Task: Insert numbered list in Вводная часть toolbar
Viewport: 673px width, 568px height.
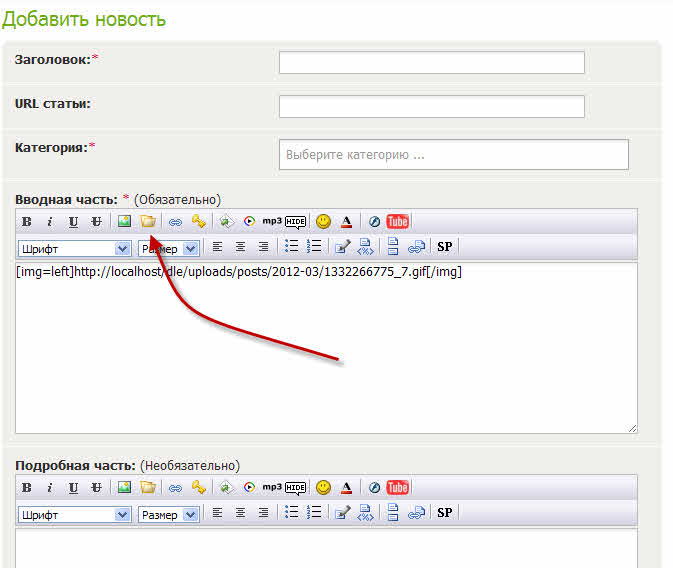Action: click(314, 246)
